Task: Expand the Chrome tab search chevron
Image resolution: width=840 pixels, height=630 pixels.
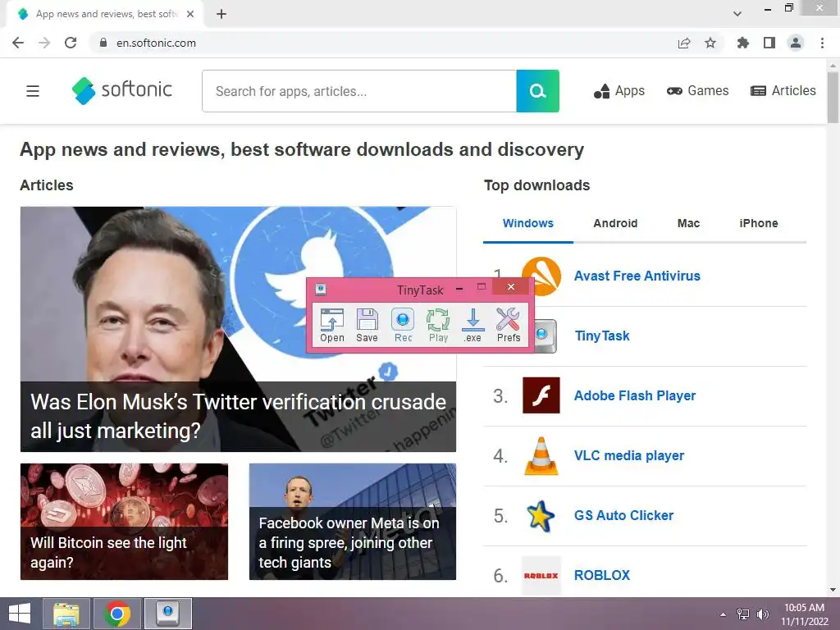Action: (737, 14)
